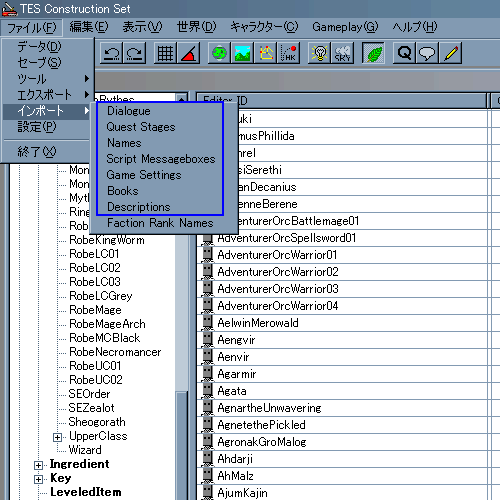Open the ヘルプ(H) menu

[414, 27]
